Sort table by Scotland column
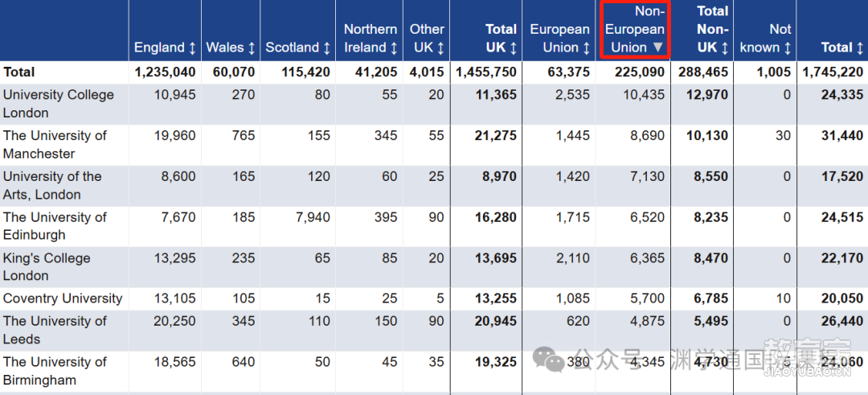Screen dimensions: 868x395 (297, 47)
